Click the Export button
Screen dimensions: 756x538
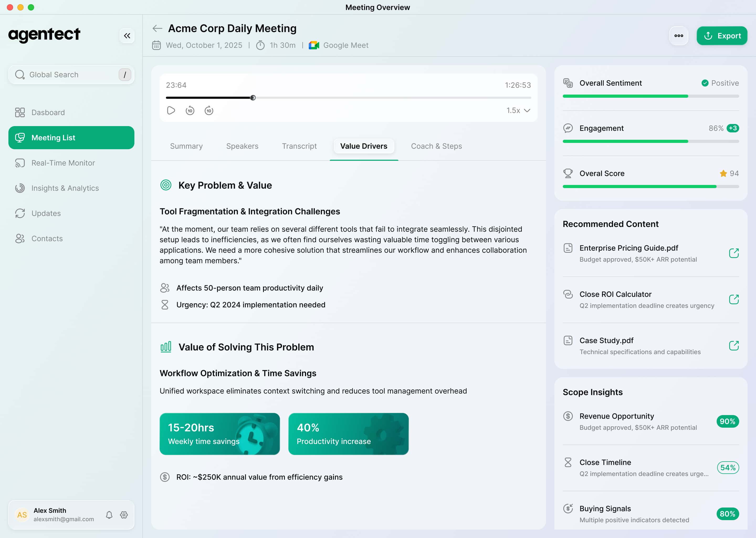click(x=722, y=36)
